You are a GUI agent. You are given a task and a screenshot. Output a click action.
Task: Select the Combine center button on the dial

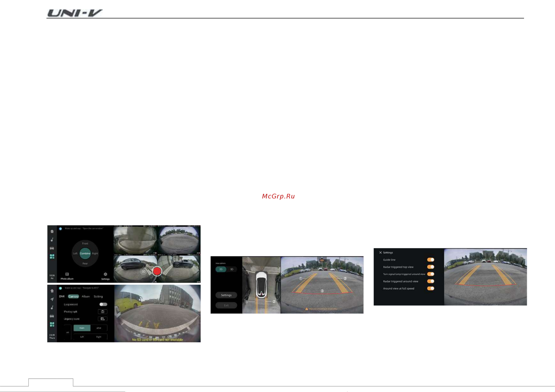click(x=85, y=254)
